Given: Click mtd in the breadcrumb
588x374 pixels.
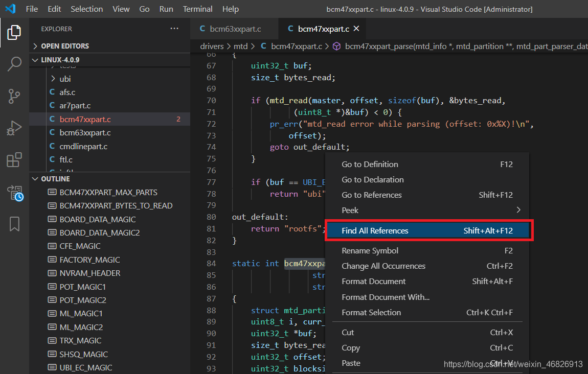Looking at the screenshot, I should click(241, 46).
